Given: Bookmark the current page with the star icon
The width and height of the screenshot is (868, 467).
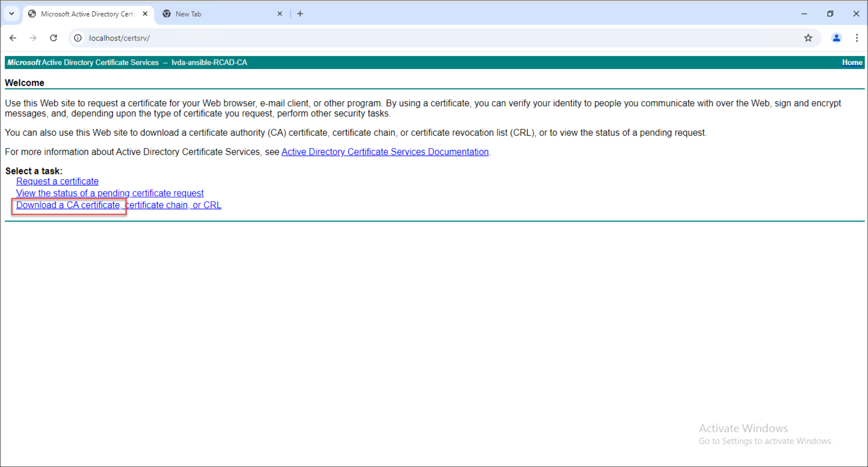Looking at the screenshot, I should (x=808, y=38).
